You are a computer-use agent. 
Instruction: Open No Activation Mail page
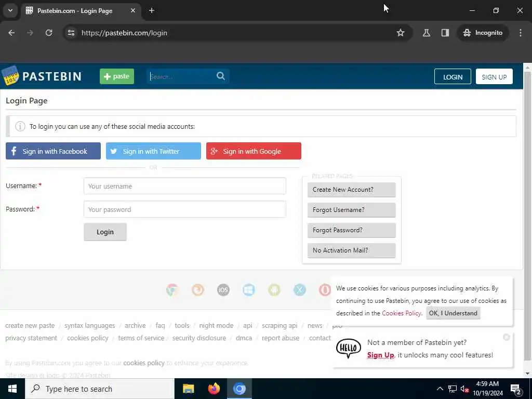coord(352,250)
